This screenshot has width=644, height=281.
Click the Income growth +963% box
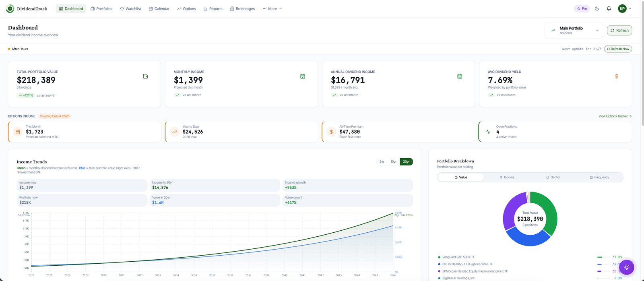[348, 185]
